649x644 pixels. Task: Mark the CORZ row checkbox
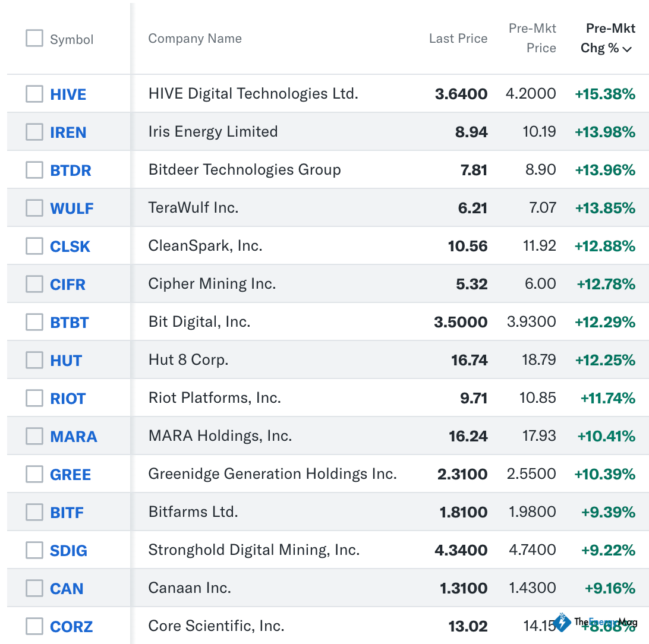coord(34,626)
